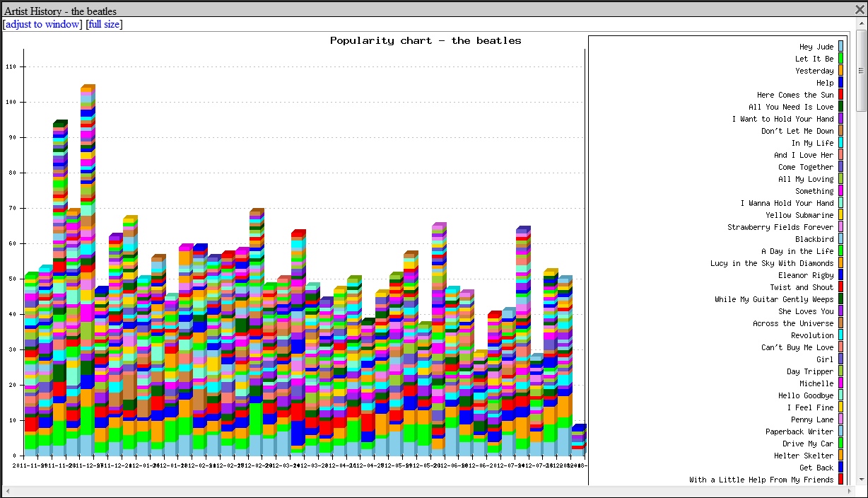Image resolution: width=868 pixels, height=498 pixels.
Task: Click the Come Together legend swatch
Action: click(x=840, y=167)
